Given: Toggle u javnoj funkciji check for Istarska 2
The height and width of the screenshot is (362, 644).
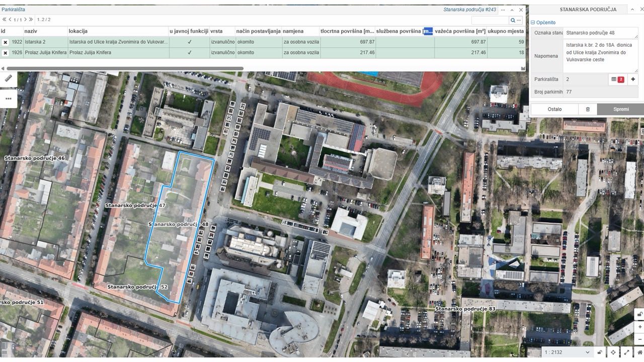Looking at the screenshot, I should 189,42.
